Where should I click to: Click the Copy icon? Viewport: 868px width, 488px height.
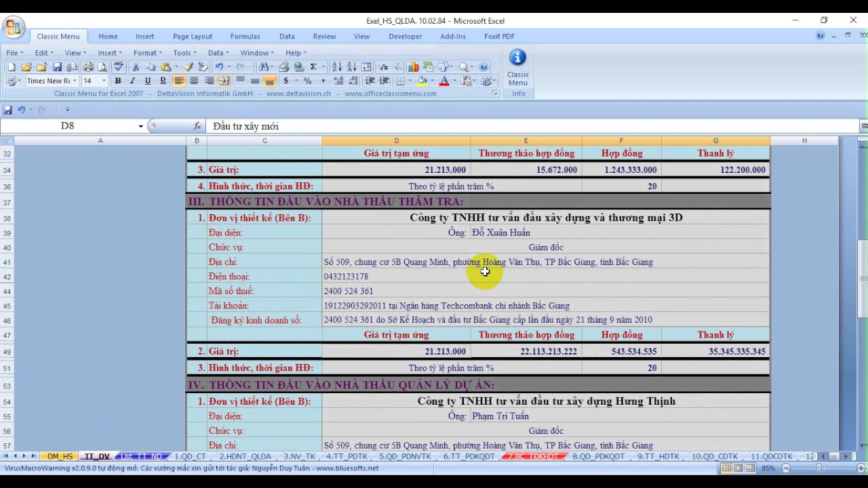click(x=151, y=67)
